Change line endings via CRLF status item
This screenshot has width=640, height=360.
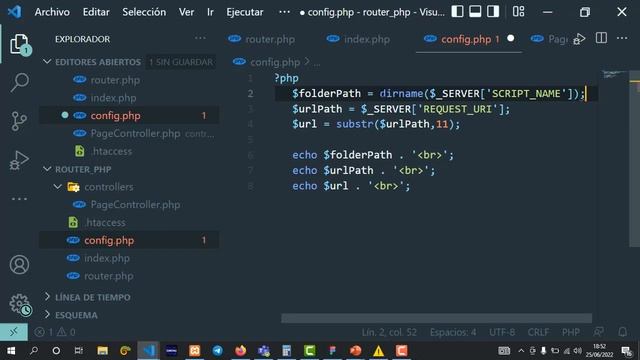point(538,332)
